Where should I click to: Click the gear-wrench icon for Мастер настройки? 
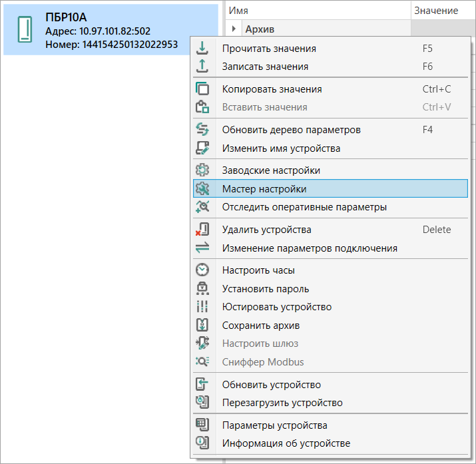point(202,188)
